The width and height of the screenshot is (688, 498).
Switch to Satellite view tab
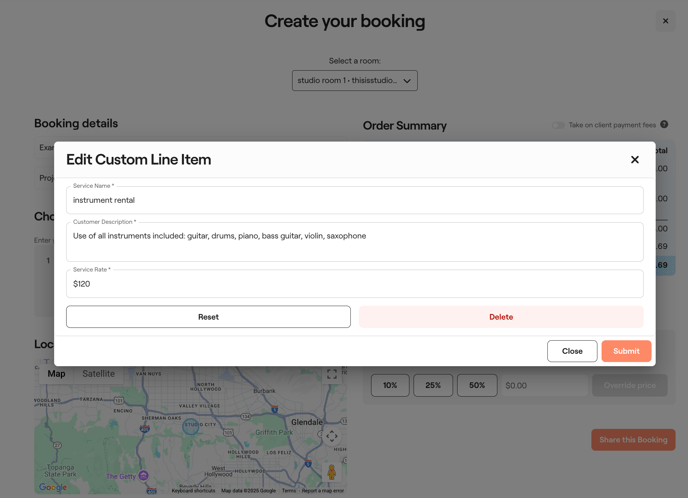(98, 374)
